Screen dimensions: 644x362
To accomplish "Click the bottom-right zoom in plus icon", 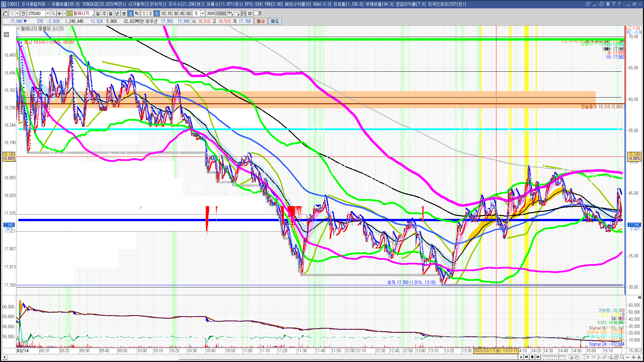I will coord(633,357).
